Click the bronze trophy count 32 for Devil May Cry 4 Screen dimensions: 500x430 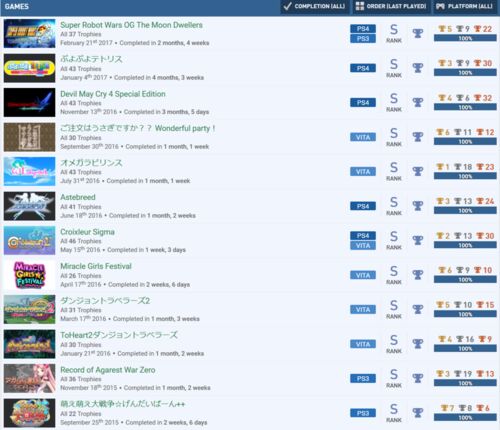click(483, 98)
